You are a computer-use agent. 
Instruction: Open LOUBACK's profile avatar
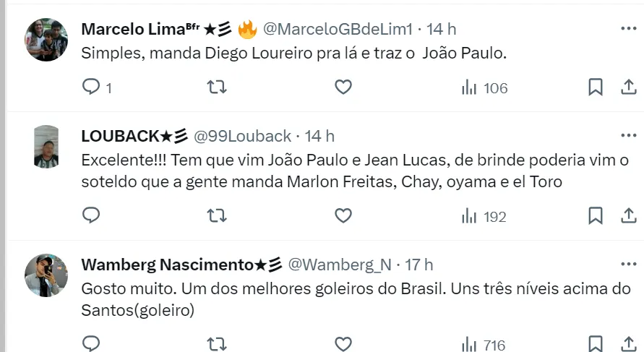point(46,147)
